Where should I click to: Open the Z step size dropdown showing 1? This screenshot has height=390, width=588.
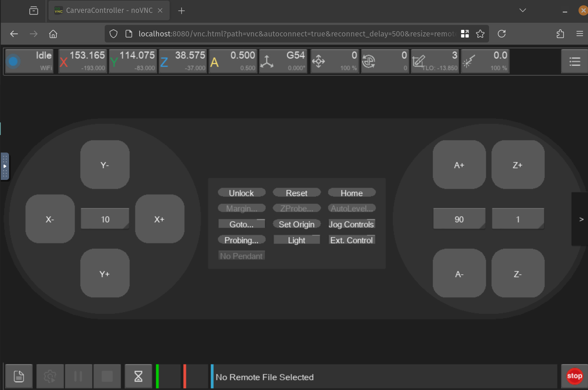(518, 219)
